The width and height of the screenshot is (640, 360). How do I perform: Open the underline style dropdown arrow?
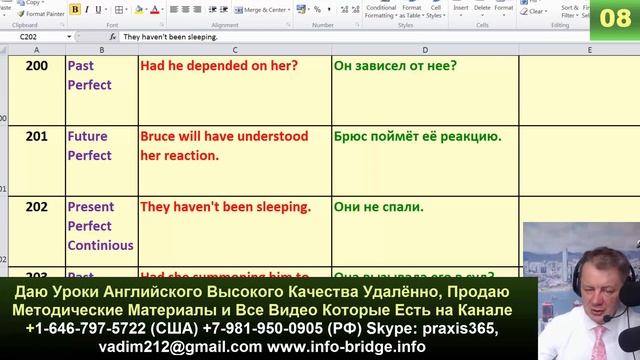[x=106, y=9]
